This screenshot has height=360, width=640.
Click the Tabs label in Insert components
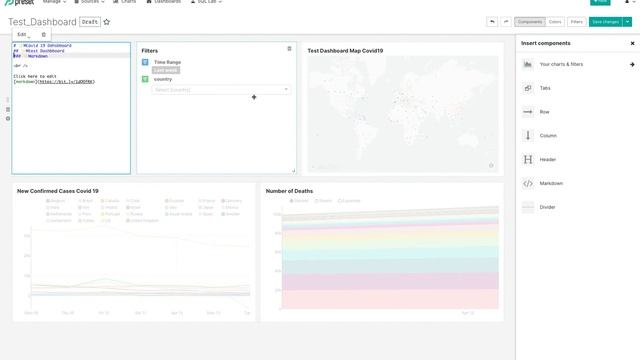(545, 88)
